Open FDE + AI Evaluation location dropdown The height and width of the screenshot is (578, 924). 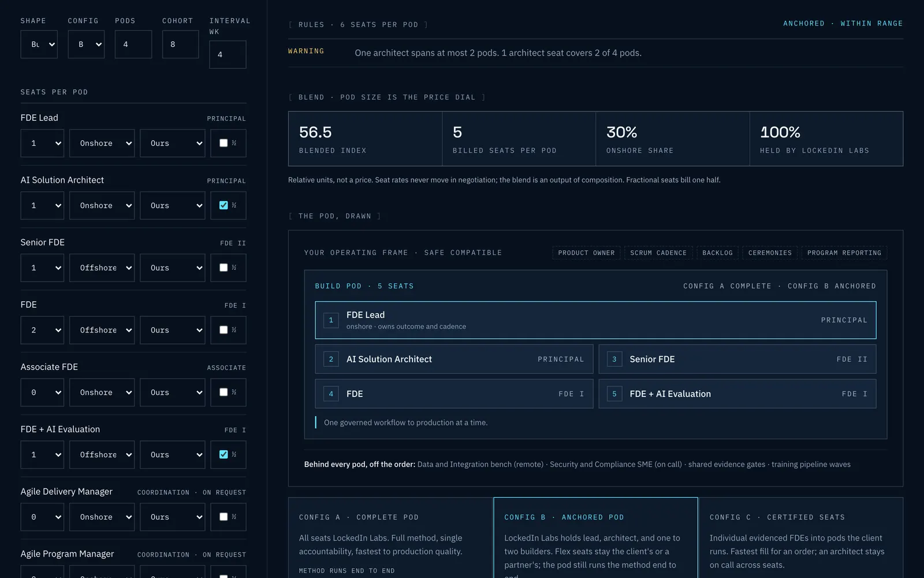point(102,455)
